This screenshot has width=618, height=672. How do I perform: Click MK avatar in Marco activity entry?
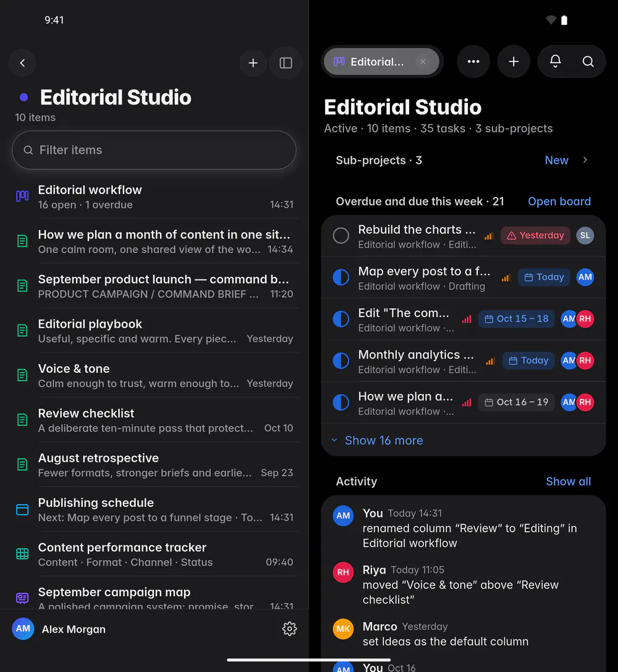[x=343, y=629]
